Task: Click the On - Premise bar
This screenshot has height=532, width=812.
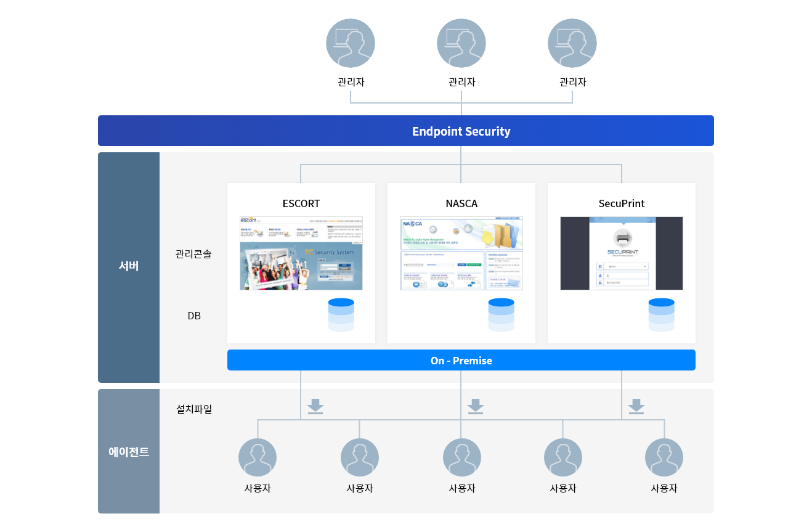Action: click(x=461, y=360)
